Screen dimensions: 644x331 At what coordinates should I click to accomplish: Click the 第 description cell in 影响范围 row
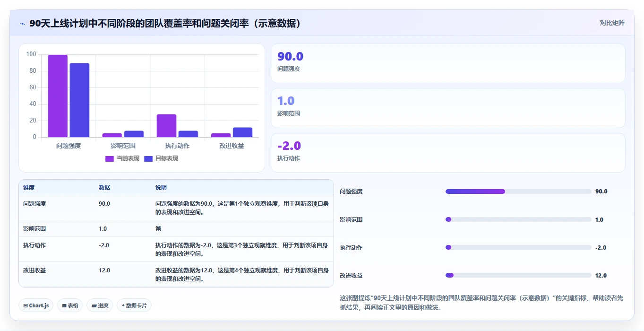click(x=158, y=229)
